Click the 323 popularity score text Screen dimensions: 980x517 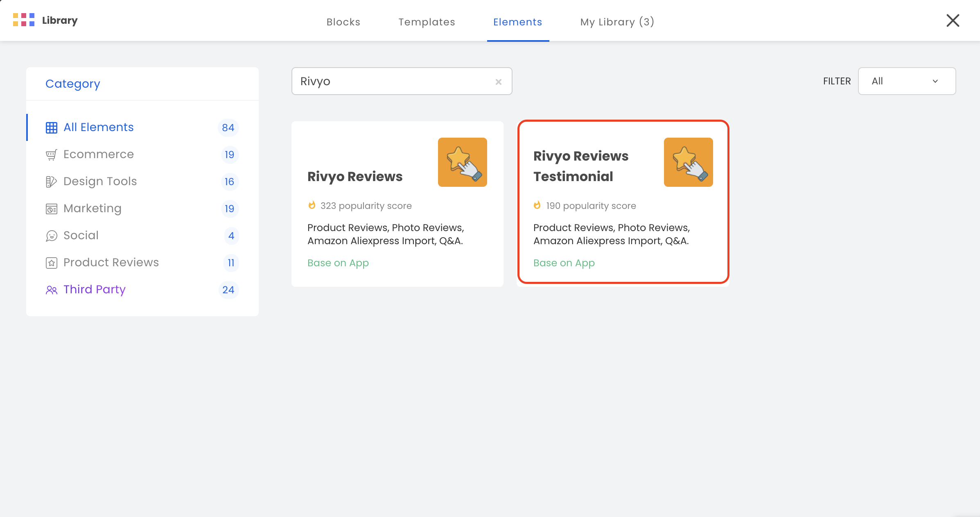366,206
